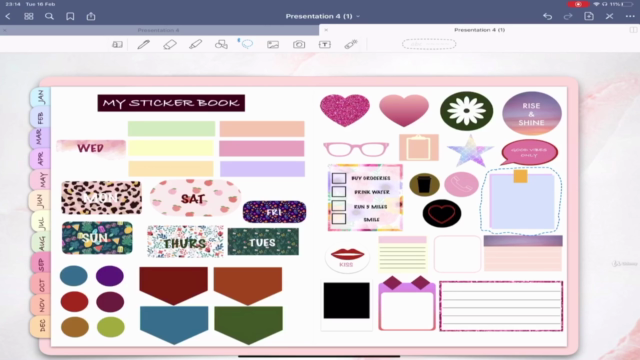The image size is (640, 360).
Task: Check the Smile checkbox on the sticker
Action: (x=339, y=219)
